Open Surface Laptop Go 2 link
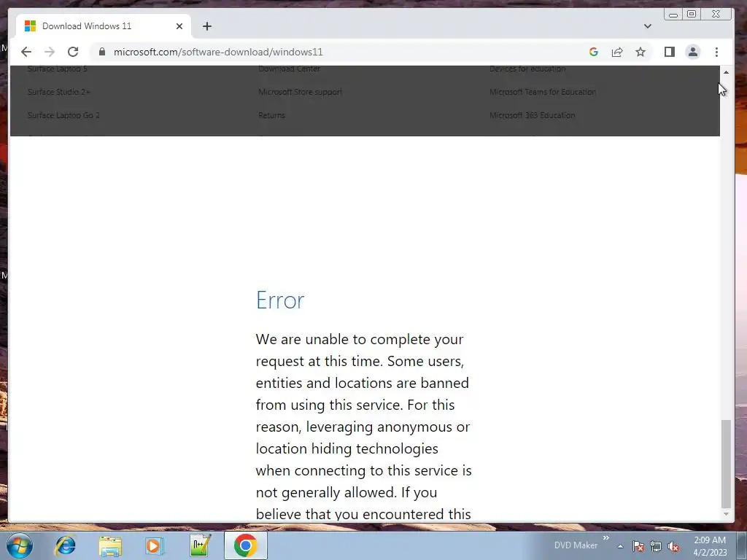 point(63,115)
